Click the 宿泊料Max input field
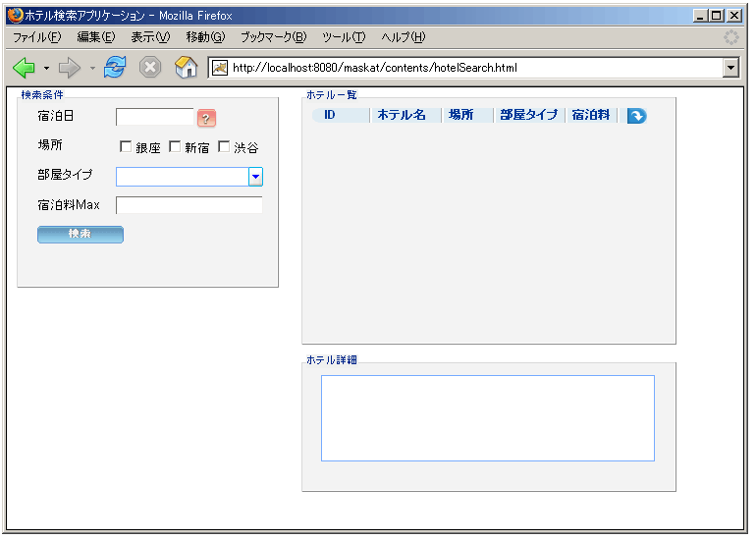756x540 pixels. click(189, 205)
